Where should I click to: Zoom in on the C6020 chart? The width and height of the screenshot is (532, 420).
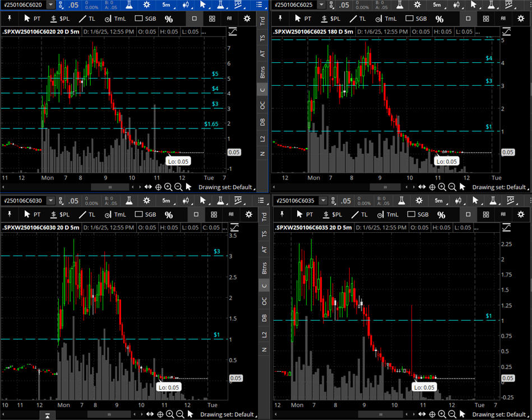(x=168, y=187)
